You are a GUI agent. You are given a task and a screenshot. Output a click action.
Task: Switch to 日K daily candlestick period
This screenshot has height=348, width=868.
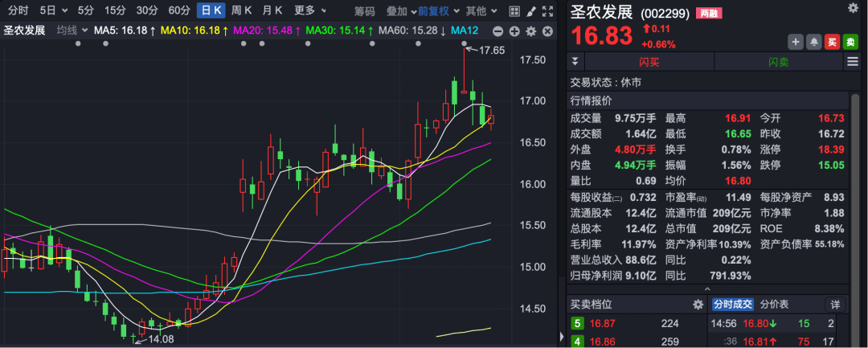tap(211, 10)
